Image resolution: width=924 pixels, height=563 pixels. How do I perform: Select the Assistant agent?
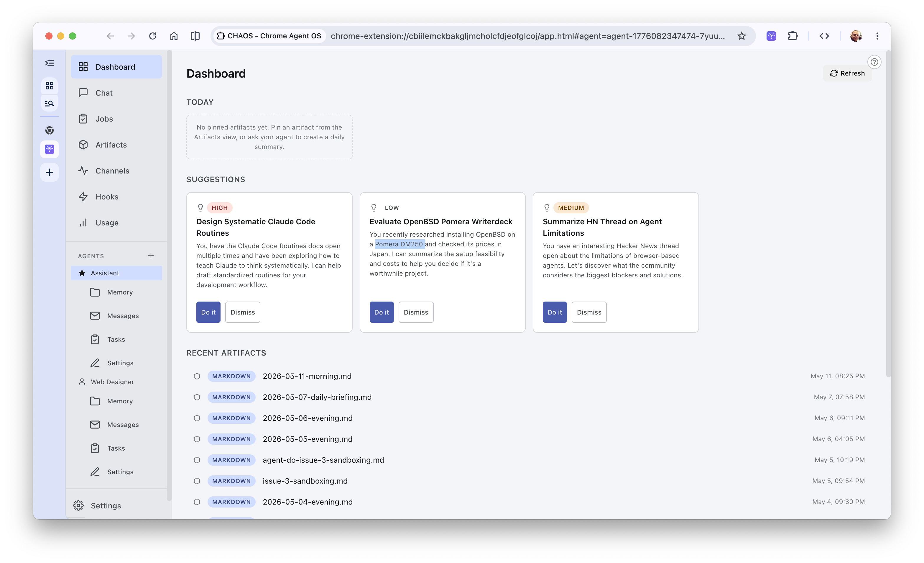click(116, 273)
